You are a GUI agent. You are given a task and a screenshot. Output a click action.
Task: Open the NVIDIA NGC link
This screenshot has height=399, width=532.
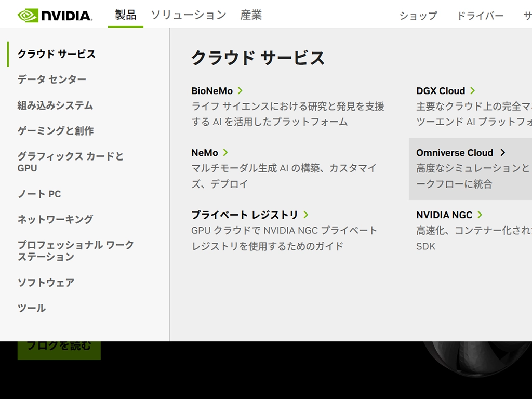(x=444, y=215)
